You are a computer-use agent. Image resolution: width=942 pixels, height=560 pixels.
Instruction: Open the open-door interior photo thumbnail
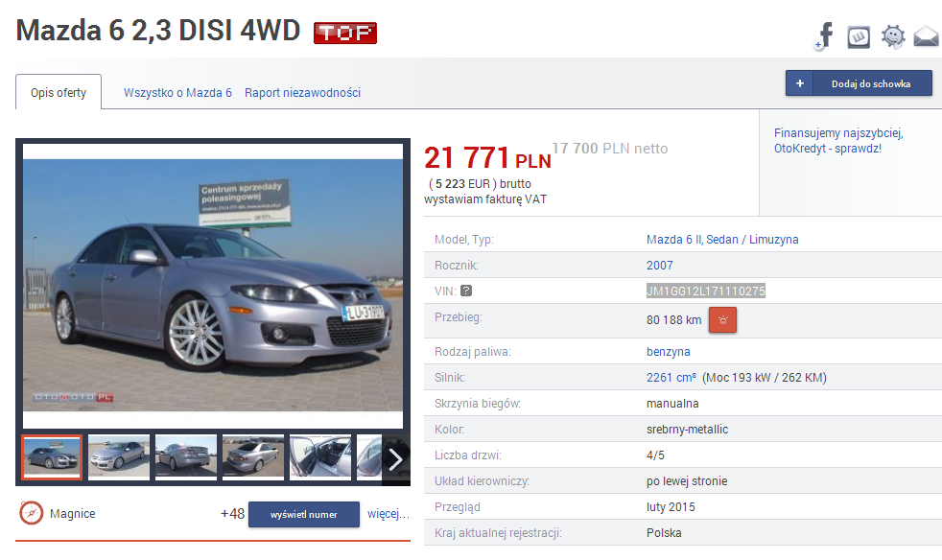coord(320,457)
